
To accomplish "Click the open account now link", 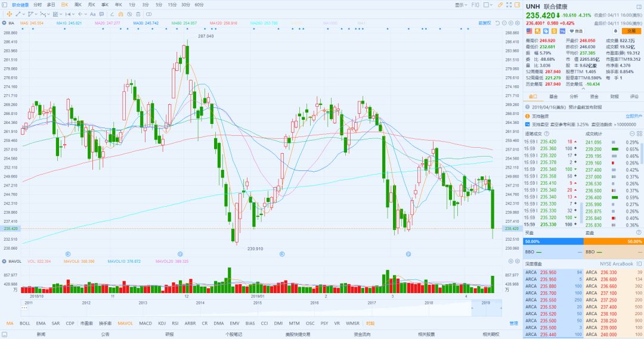I will point(633,116).
